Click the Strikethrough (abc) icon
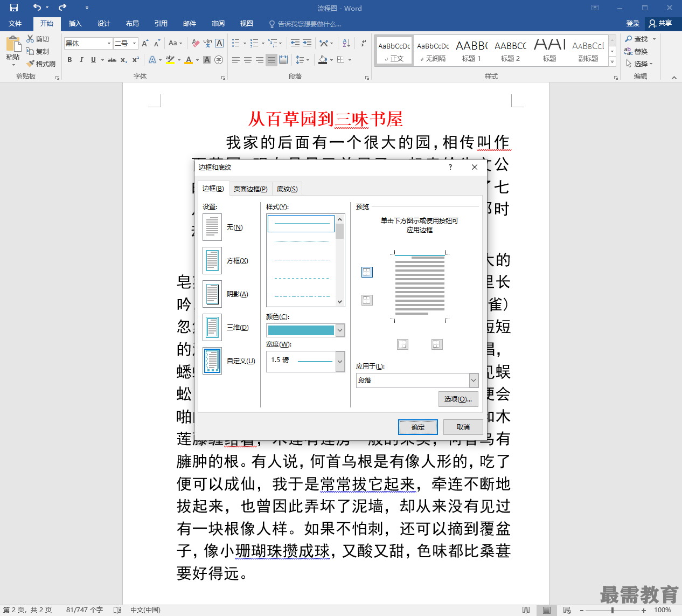 coord(112,60)
